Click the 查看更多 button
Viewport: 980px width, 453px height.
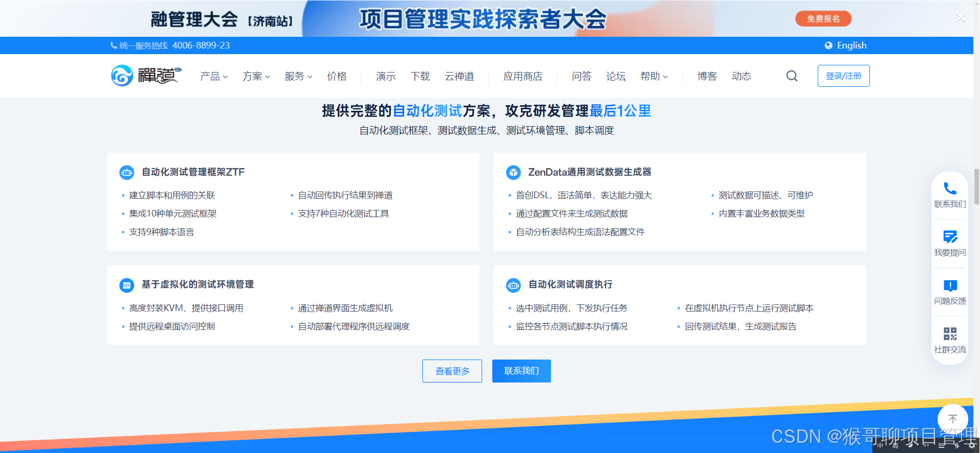tap(452, 371)
